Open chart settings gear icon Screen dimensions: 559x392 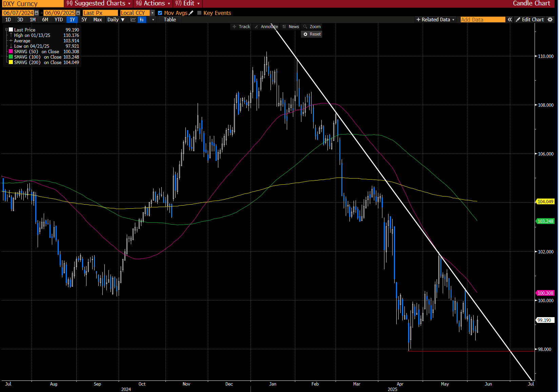(x=550, y=20)
